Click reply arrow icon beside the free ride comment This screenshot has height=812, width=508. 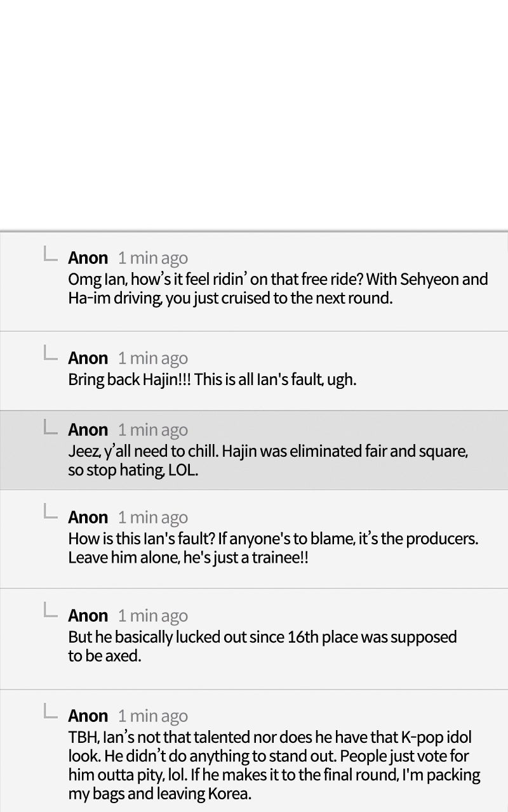pos(51,254)
